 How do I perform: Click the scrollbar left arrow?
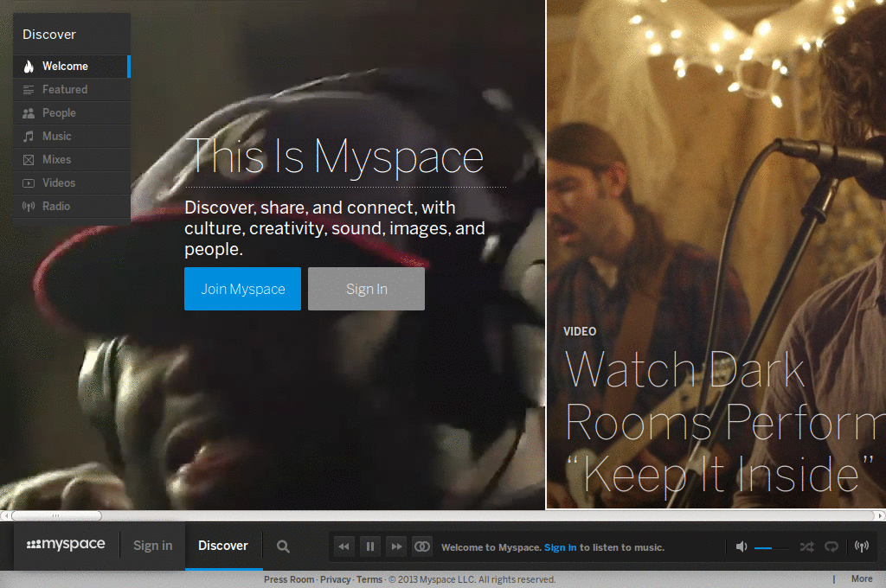pyautogui.click(x=5, y=515)
